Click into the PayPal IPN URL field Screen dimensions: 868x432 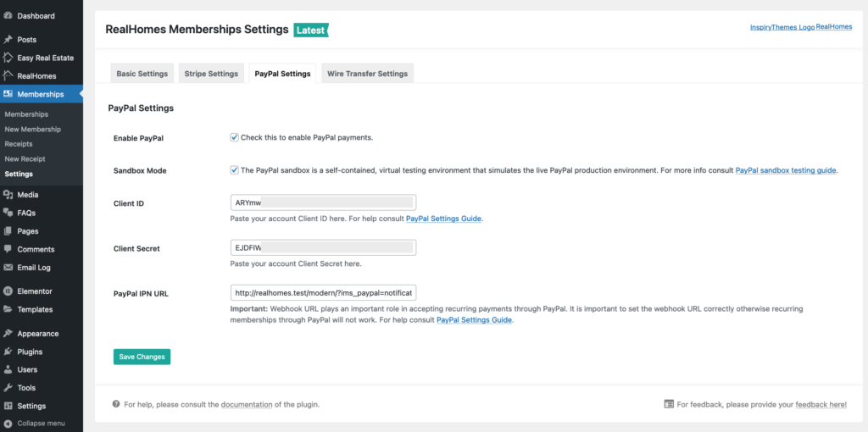coord(323,292)
